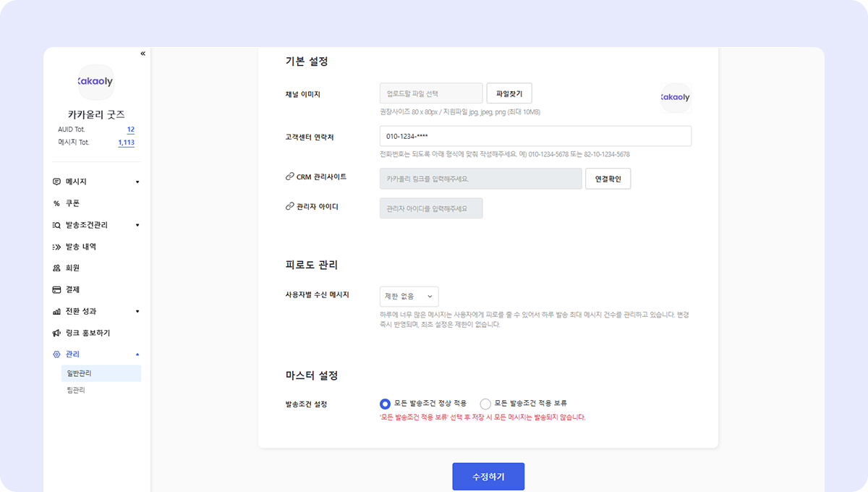Click the percent icon beside 쿠폰
The image size is (868, 492).
coord(56,203)
